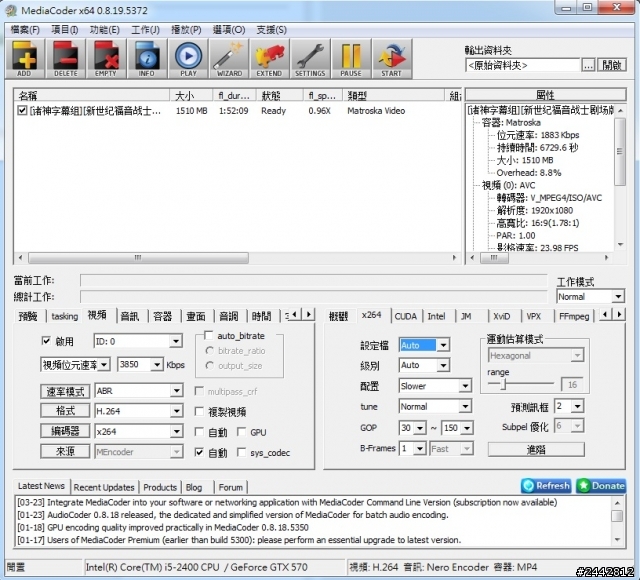Click the 輸出資料夾 path input field

tap(522, 65)
